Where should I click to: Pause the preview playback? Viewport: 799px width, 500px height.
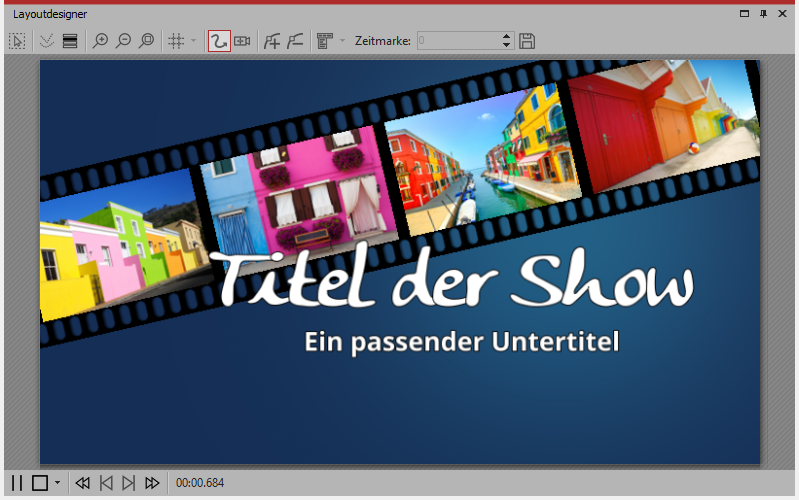click(x=17, y=483)
